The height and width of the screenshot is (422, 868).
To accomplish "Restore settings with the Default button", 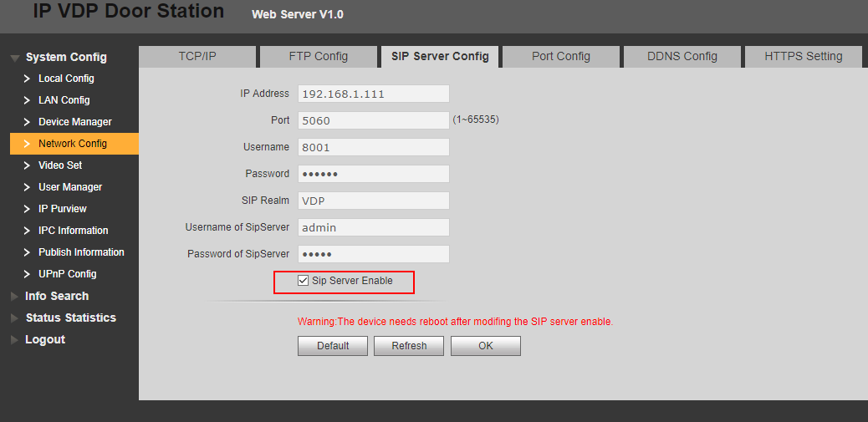I will click(x=332, y=346).
